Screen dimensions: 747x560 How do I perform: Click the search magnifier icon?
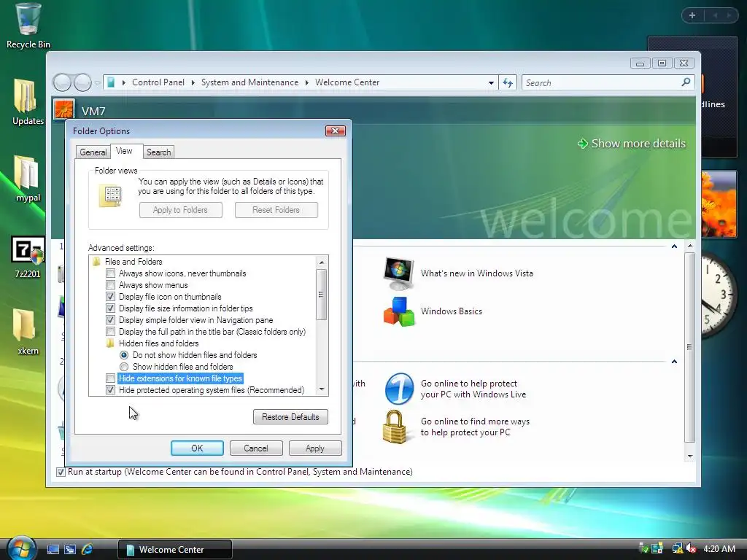pos(686,82)
